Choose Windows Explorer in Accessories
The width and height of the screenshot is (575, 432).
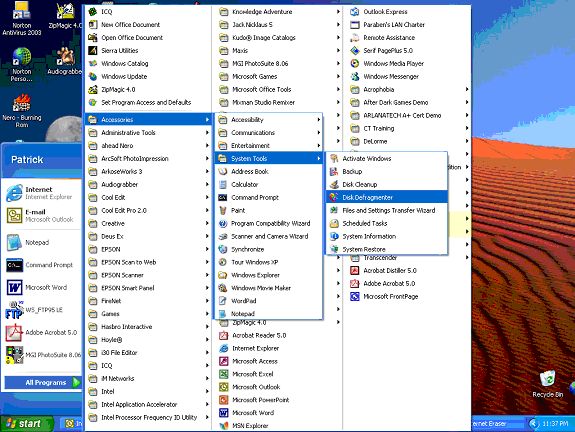[268, 275]
